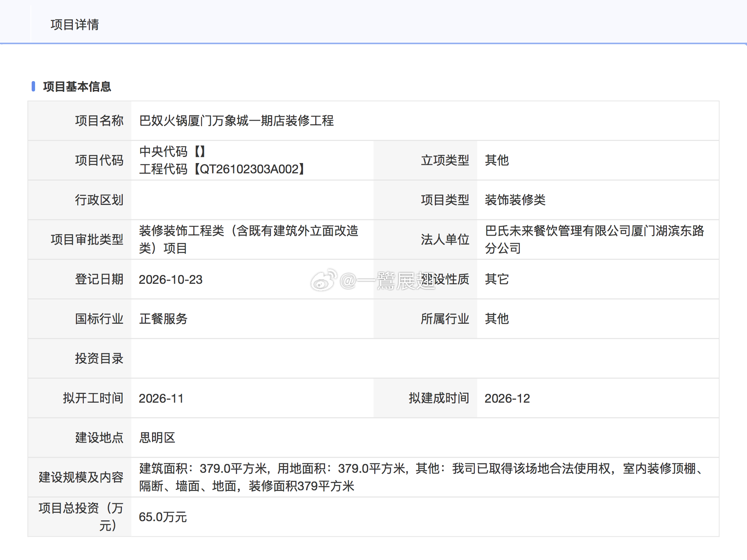
Task: Click the 项目审批类型 label
Action: tap(87, 240)
